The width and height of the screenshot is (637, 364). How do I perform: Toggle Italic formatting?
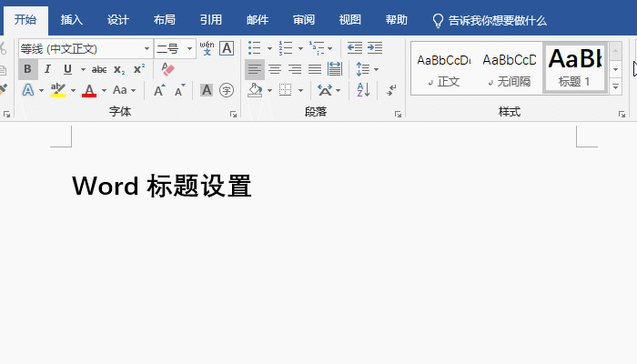point(47,69)
